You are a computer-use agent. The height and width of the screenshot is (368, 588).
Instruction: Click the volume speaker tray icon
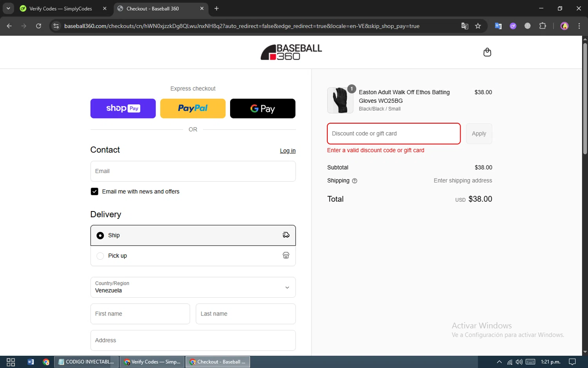519,362
